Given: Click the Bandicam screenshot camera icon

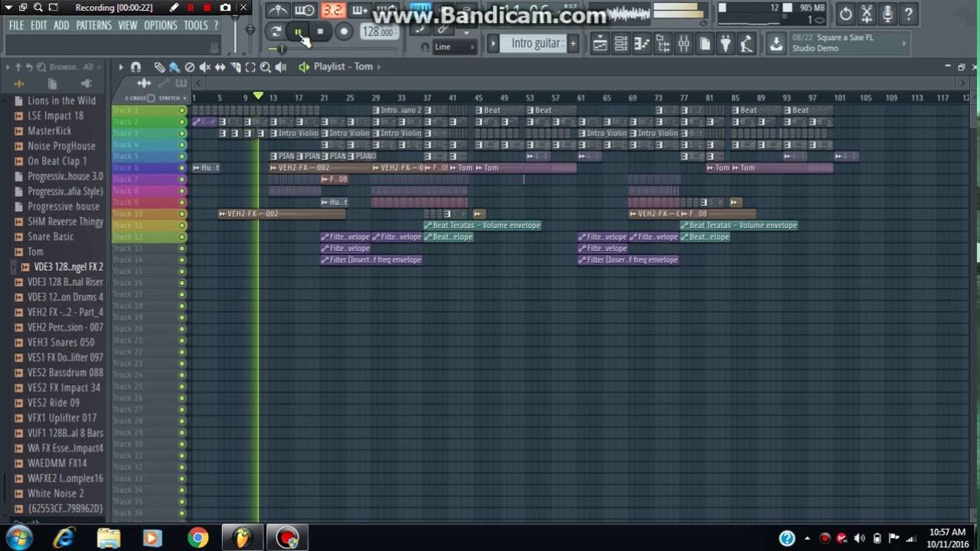Looking at the screenshot, I should (x=225, y=8).
